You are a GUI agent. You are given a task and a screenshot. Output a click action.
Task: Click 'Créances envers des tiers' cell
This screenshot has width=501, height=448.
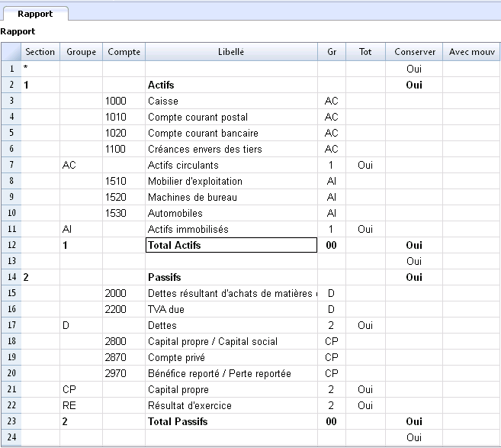pos(231,149)
